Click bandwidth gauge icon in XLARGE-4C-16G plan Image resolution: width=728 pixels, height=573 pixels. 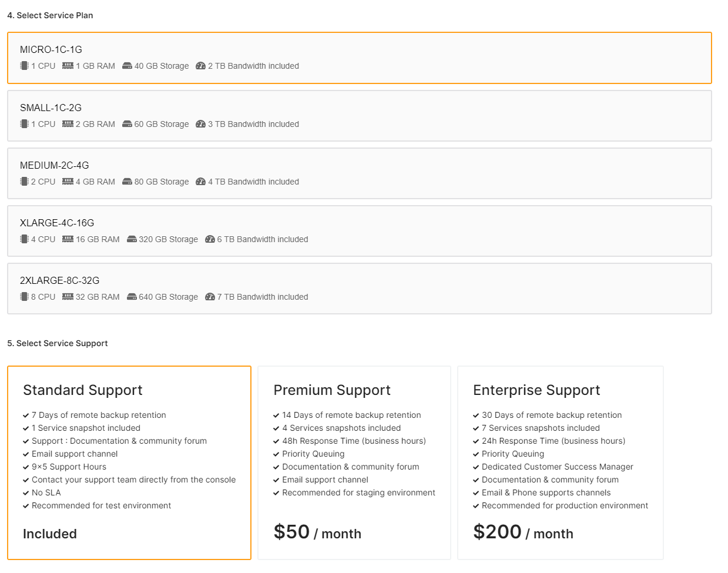(210, 239)
